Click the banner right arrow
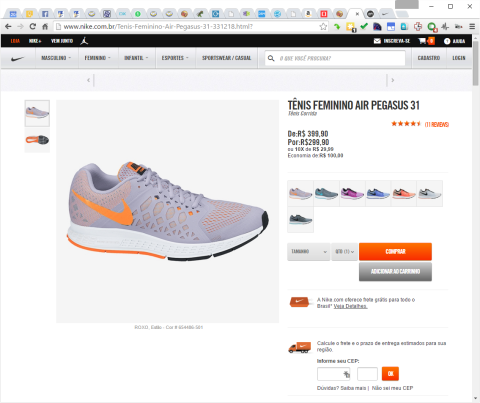The height and width of the screenshot is (403, 480). click(393, 80)
